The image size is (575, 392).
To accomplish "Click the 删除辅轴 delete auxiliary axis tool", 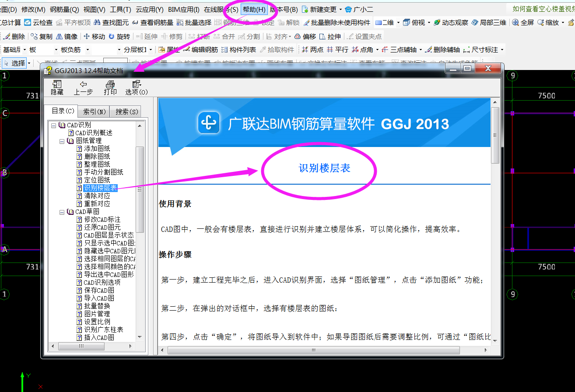I will (443, 50).
